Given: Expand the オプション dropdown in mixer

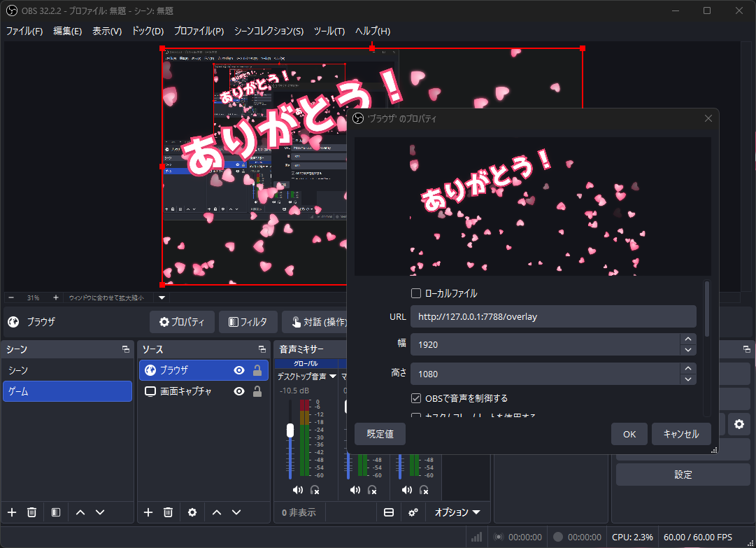Looking at the screenshot, I should coord(457,512).
